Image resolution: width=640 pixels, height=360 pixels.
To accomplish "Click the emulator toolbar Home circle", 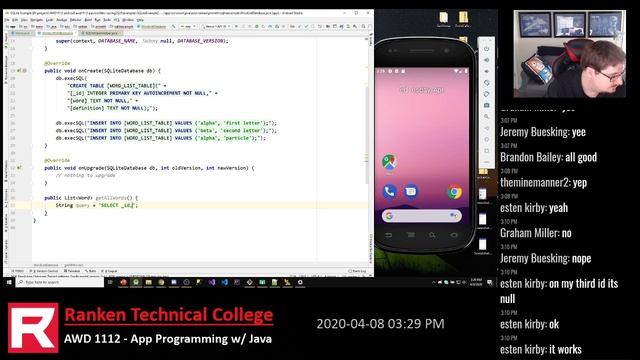I will click(487, 140).
